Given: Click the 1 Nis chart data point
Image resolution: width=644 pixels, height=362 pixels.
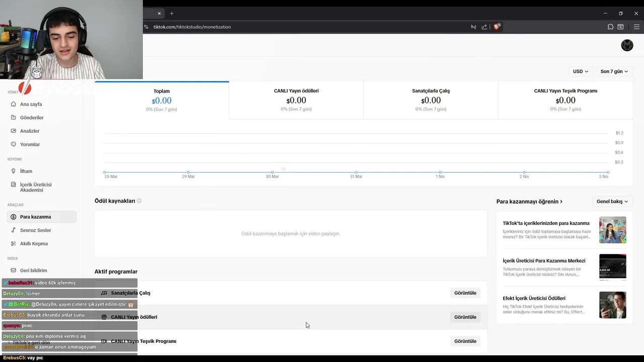Looking at the screenshot, I should point(440,172).
